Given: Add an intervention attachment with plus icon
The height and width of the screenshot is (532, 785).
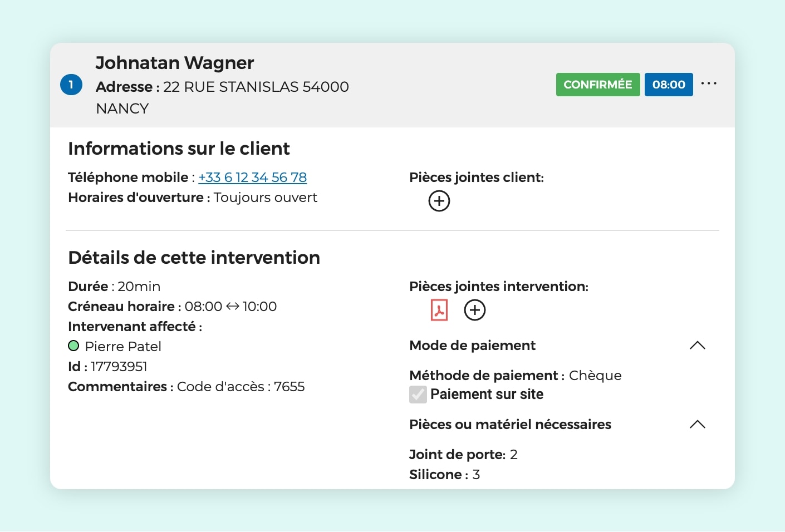Looking at the screenshot, I should point(474,310).
